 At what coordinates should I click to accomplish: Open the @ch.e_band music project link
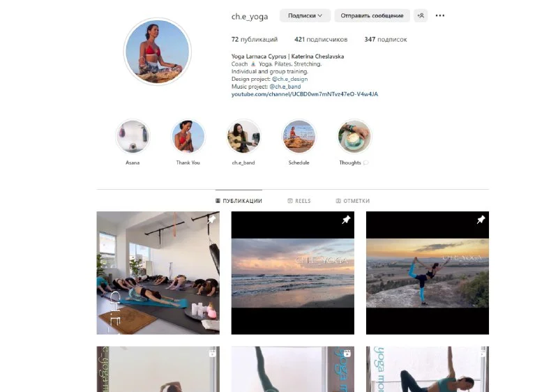tap(285, 86)
